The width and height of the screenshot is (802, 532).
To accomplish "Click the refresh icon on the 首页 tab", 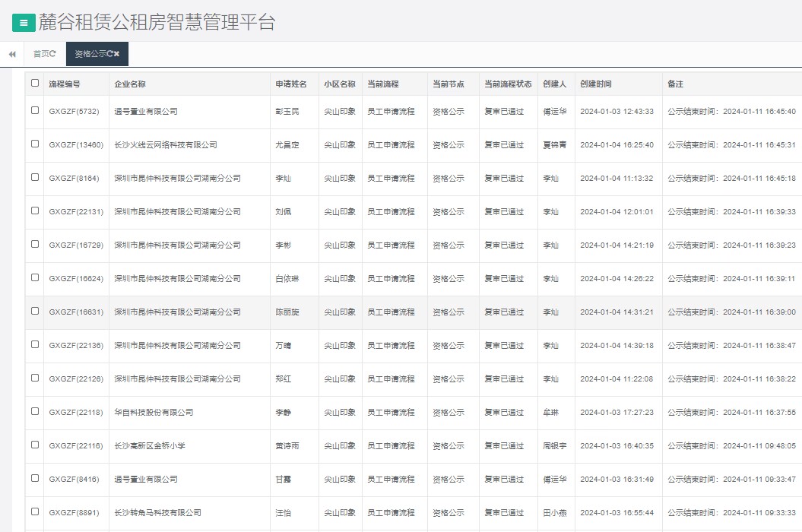I will [x=52, y=54].
